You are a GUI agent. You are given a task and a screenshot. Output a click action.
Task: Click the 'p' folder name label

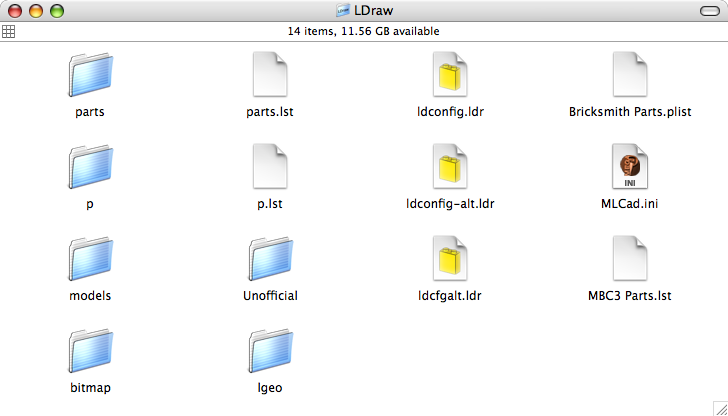coord(90,204)
